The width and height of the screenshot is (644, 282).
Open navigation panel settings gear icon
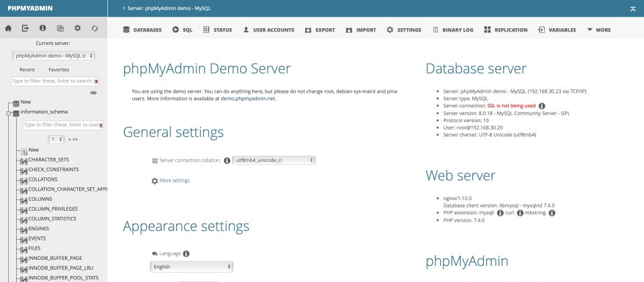point(77,28)
